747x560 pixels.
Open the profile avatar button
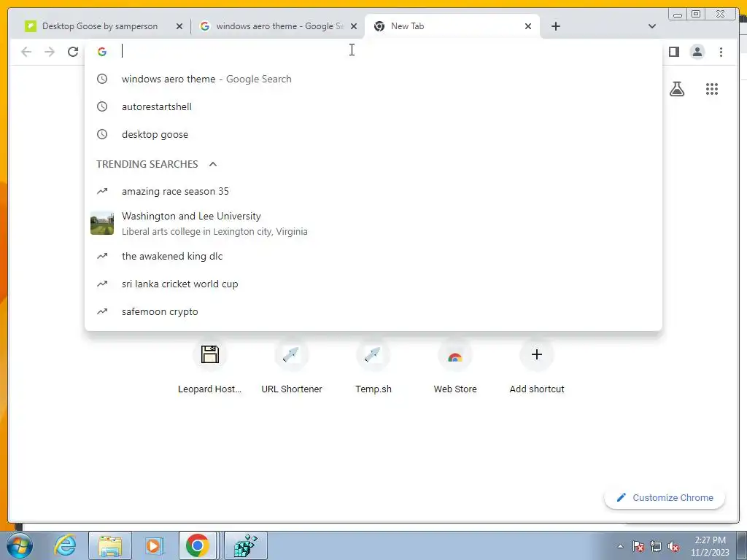click(697, 52)
